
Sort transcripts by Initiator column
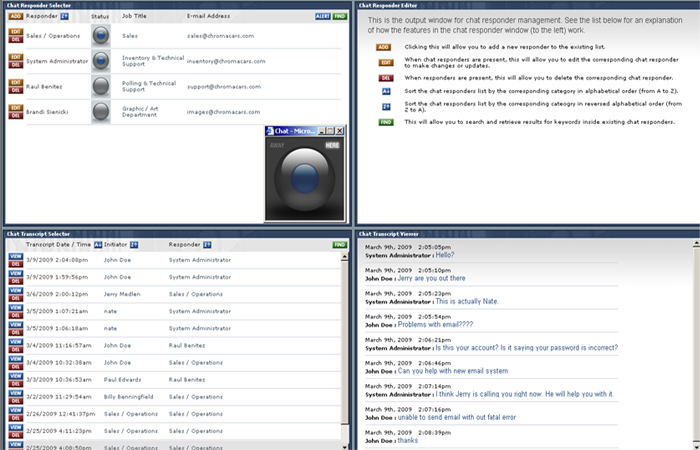tap(134, 245)
